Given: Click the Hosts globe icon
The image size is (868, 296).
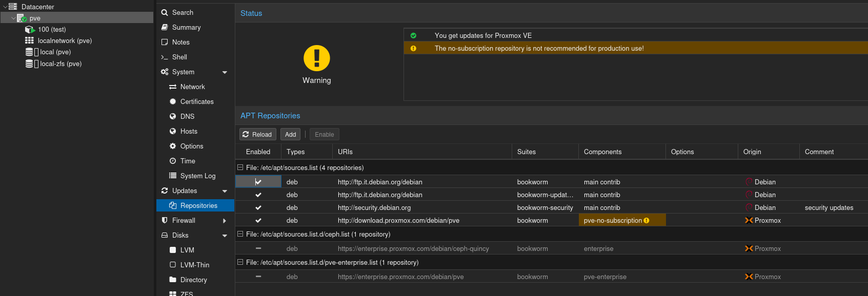Looking at the screenshot, I should pyautogui.click(x=173, y=131).
